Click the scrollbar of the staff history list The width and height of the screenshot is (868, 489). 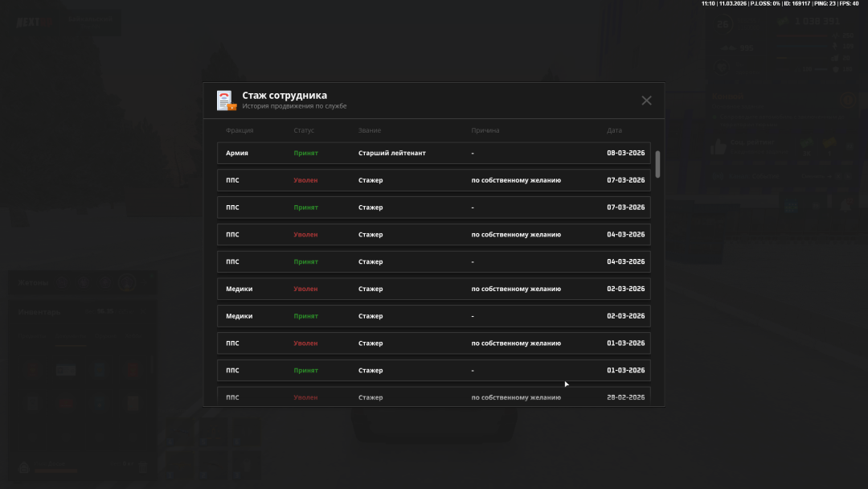click(657, 165)
